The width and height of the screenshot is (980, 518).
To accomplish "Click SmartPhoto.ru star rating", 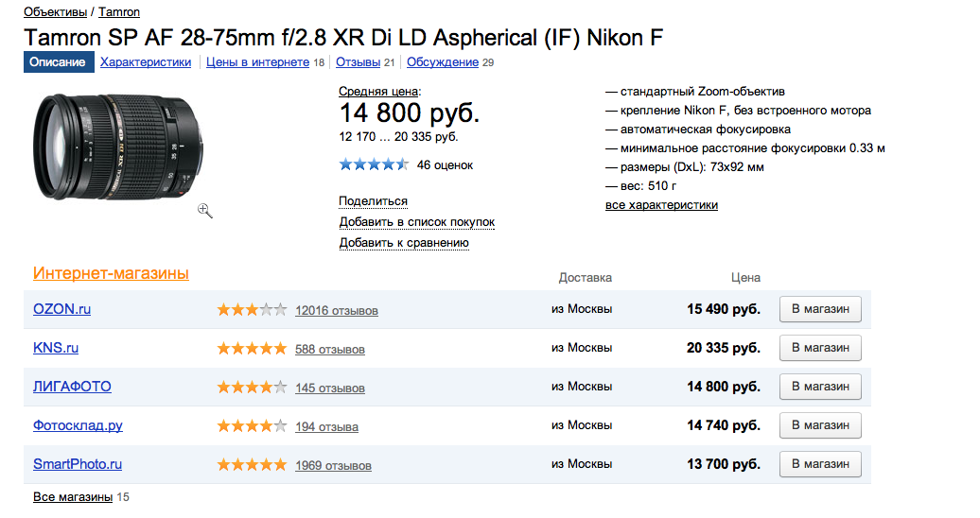I will (252, 464).
